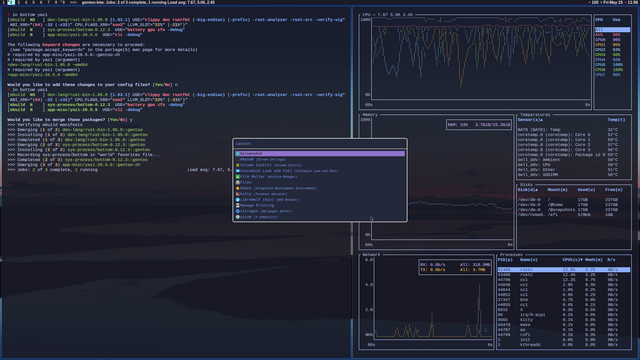This screenshot has height=360, width=640.
Task: Select the kitty process row
Action: tap(564, 320)
